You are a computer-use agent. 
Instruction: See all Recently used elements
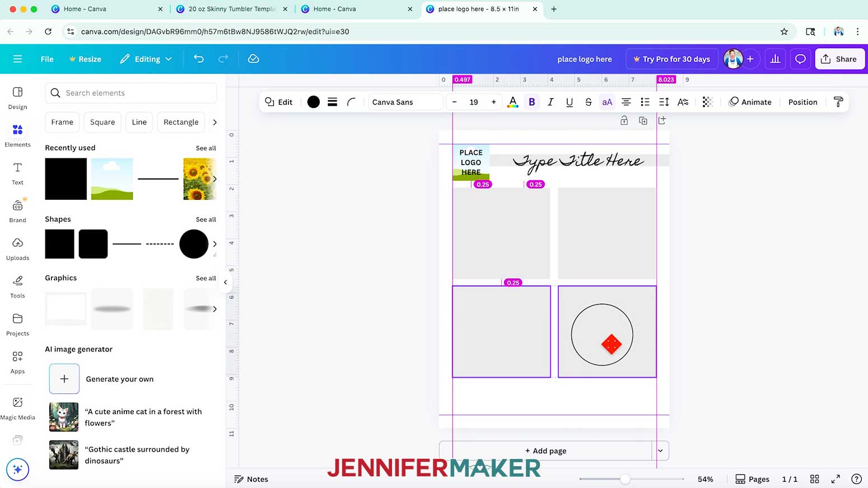(206, 148)
